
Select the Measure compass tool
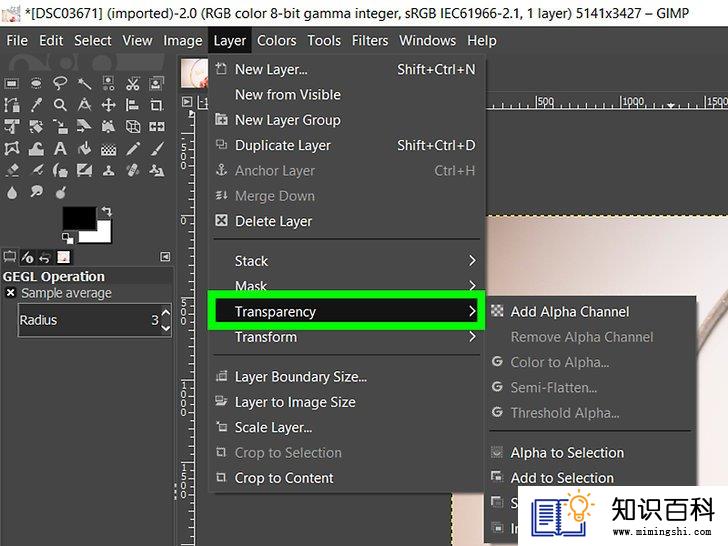pos(84,105)
